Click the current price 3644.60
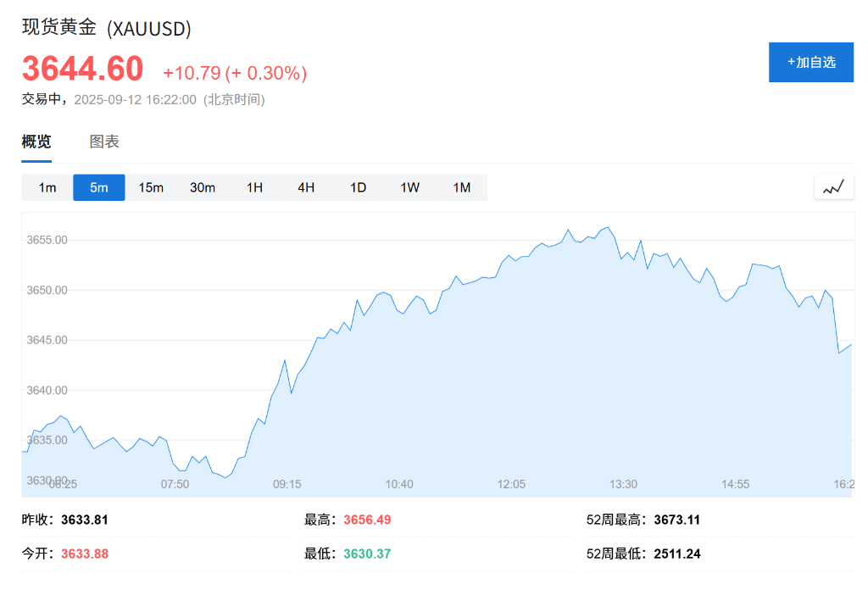Viewport: 868px width, 590px height. point(82,68)
